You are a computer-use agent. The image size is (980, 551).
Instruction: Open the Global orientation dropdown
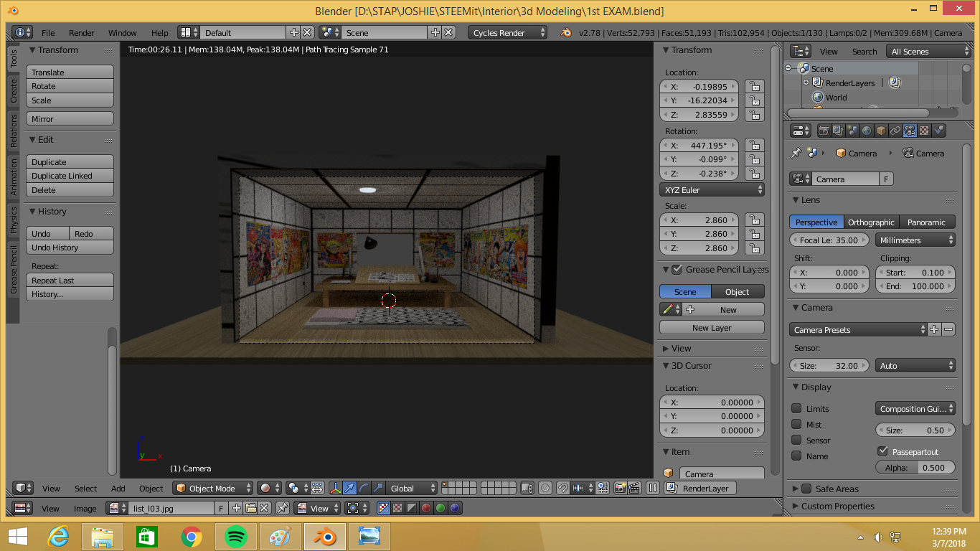pos(411,488)
